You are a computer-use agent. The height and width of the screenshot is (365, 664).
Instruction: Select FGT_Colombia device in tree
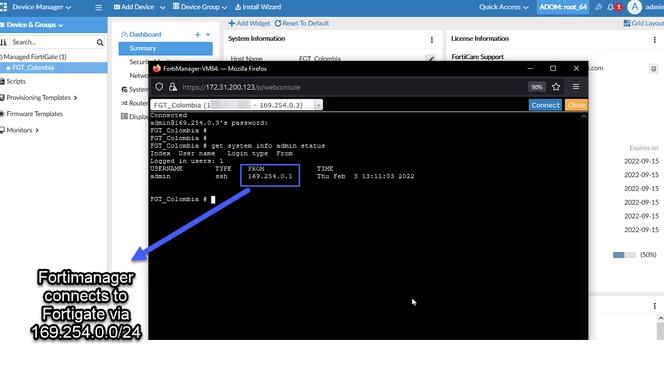(x=33, y=68)
